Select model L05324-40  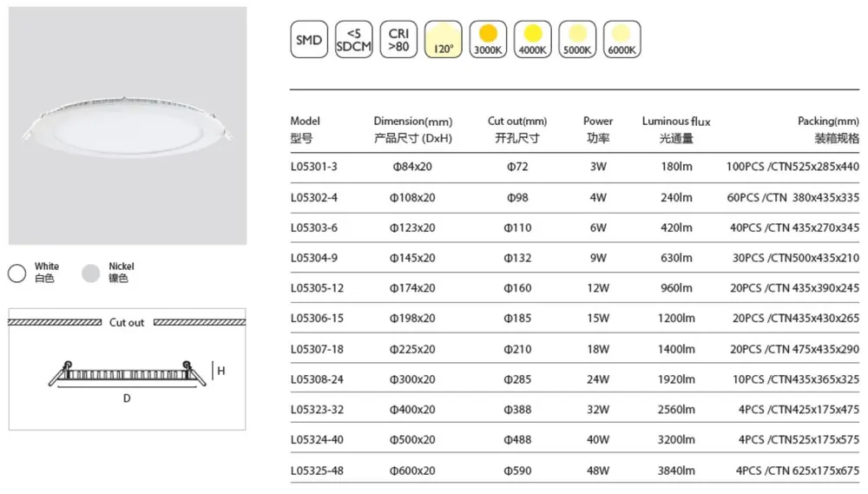pyautogui.click(x=317, y=439)
